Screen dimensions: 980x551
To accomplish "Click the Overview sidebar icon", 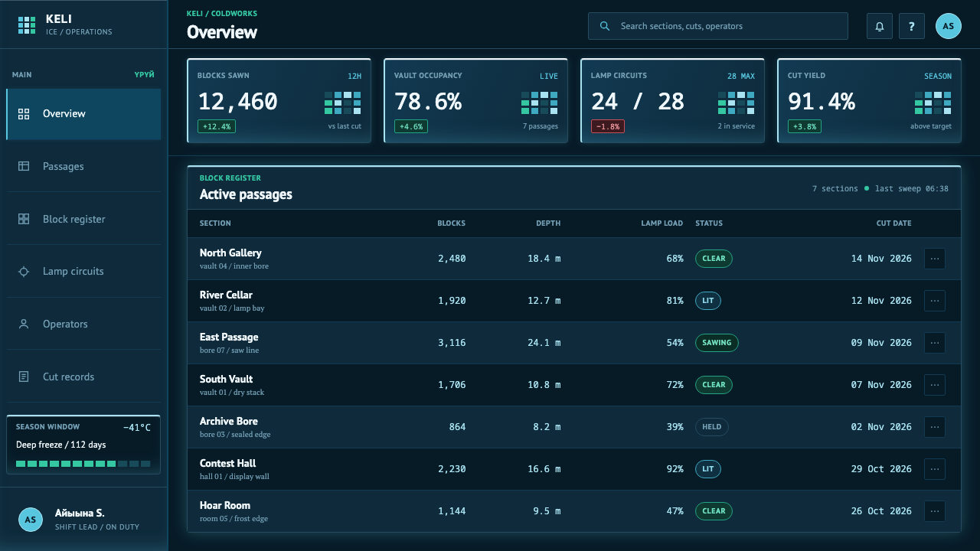I will point(24,114).
